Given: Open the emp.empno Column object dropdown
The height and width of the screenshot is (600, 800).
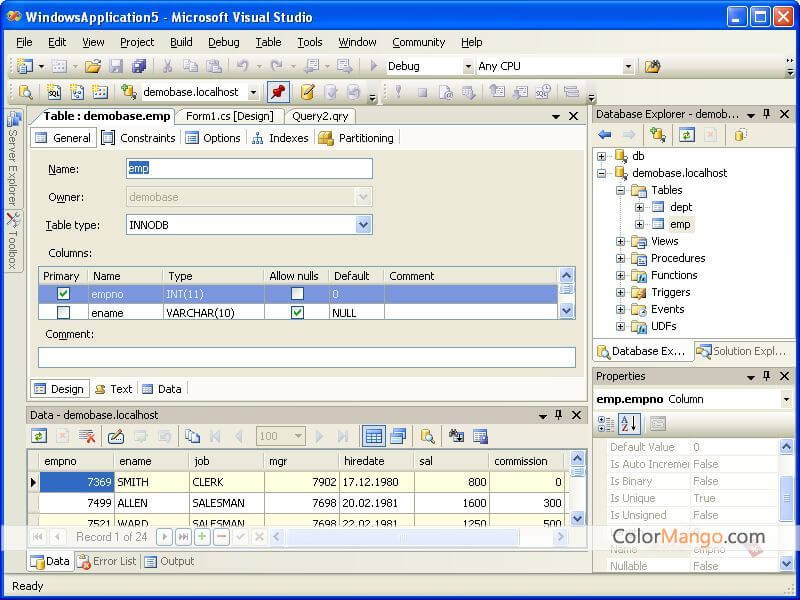Looking at the screenshot, I should click(x=786, y=399).
